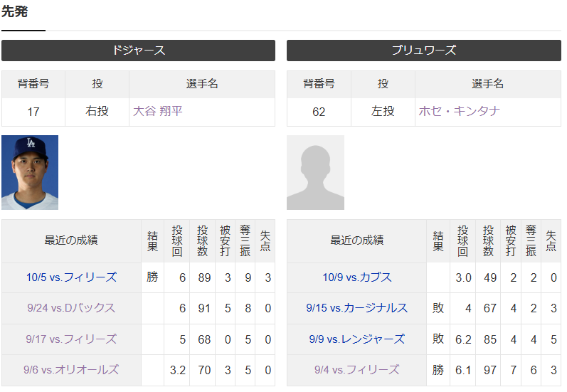Click the ブリュワーズ team header bar

tap(423, 51)
